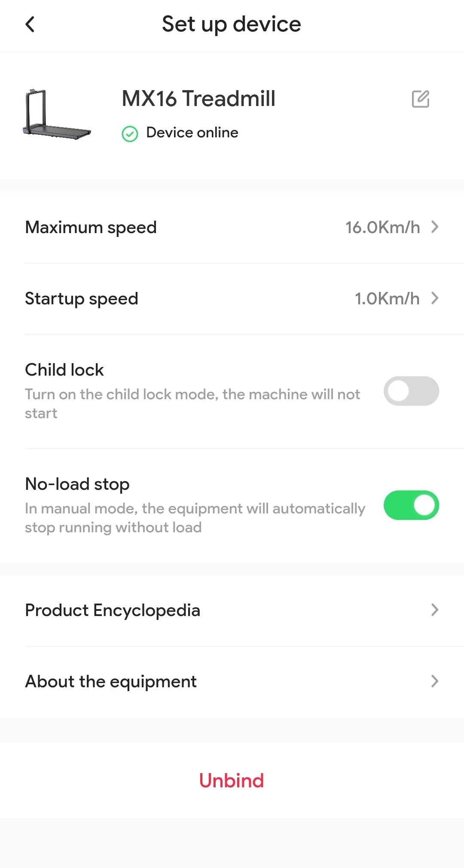Open Product Encyclopedia entry
The image size is (464, 868).
pyautogui.click(x=232, y=610)
